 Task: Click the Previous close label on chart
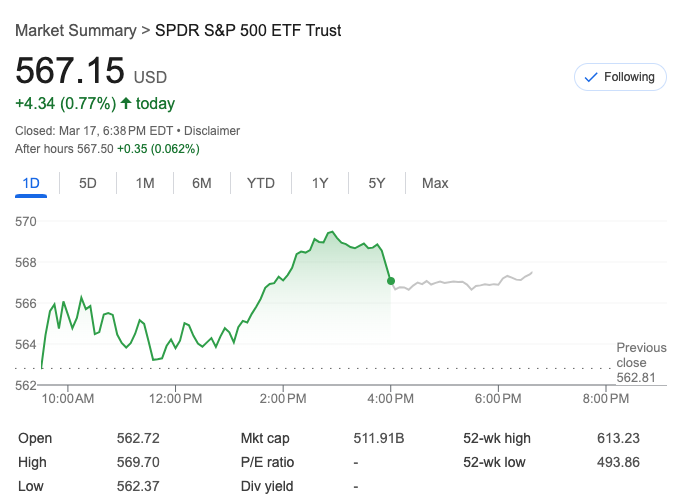641,355
